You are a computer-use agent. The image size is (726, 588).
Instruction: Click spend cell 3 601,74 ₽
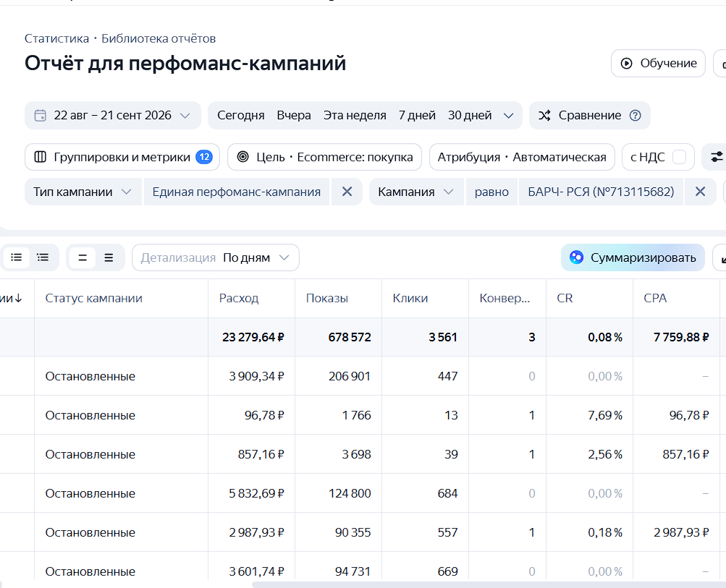click(256, 572)
